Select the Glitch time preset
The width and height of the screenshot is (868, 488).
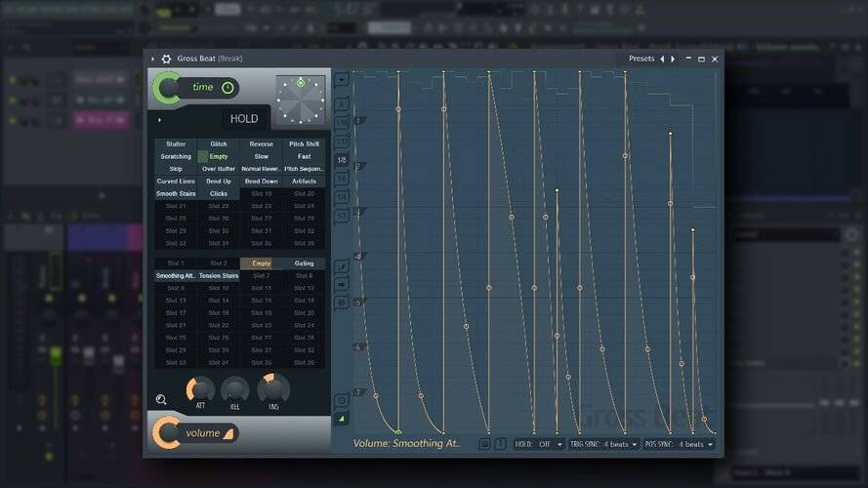coord(218,143)
